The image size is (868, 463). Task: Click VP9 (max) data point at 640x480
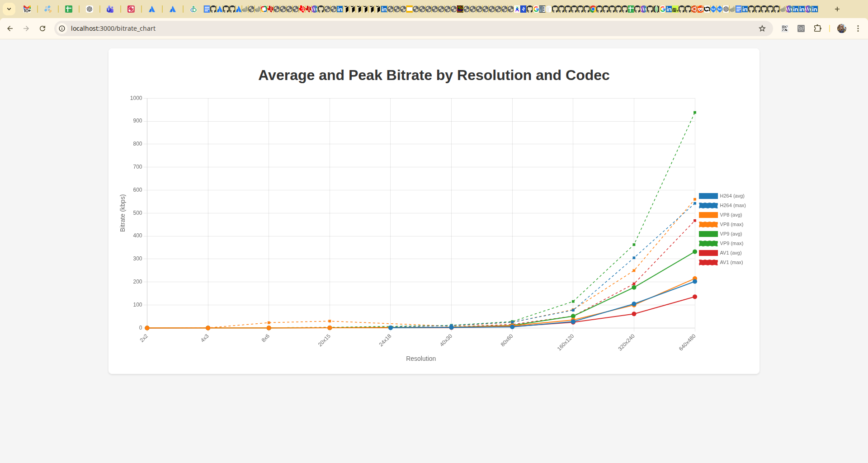695,113
